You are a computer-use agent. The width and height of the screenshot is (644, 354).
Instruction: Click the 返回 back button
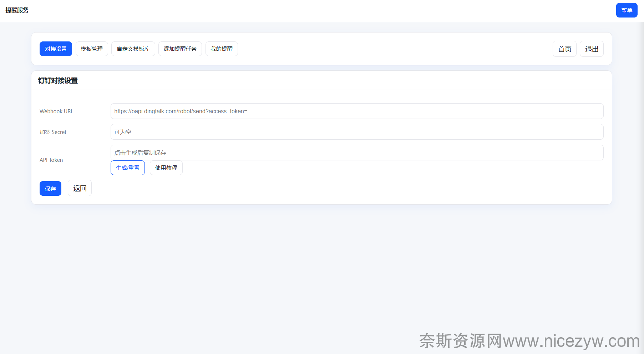click(80, 188)
